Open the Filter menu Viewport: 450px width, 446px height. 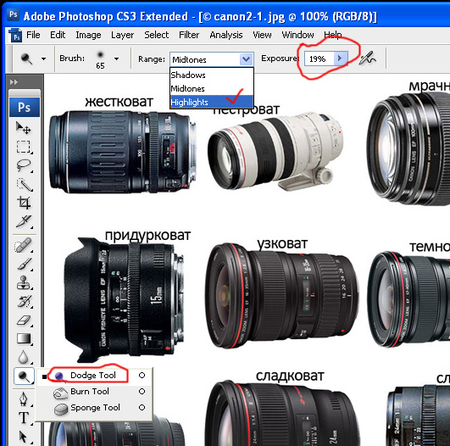click(189, 35)
